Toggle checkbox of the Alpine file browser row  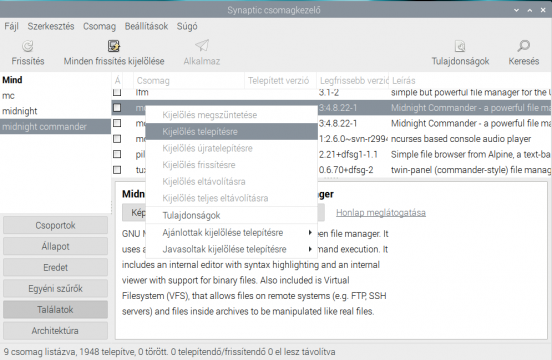tap(117, 154)
